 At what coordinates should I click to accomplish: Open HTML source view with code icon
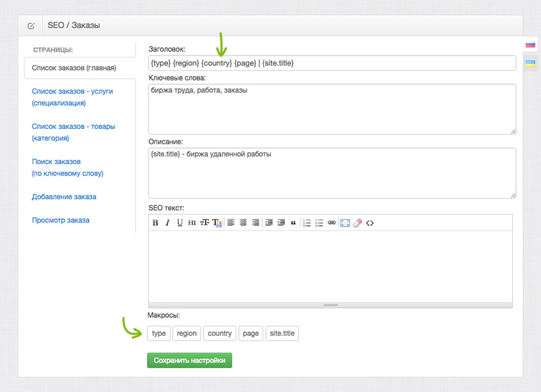(370, 223)
